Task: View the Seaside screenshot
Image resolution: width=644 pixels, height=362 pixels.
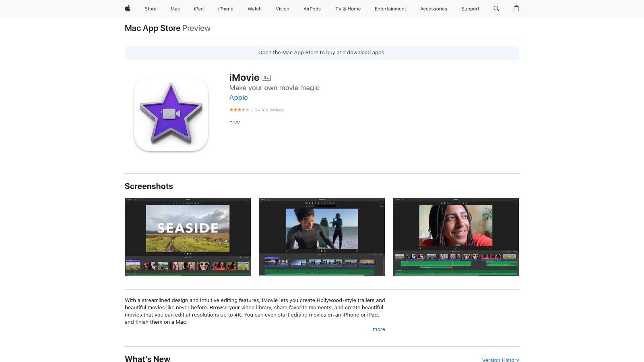Action: (188, 237)
